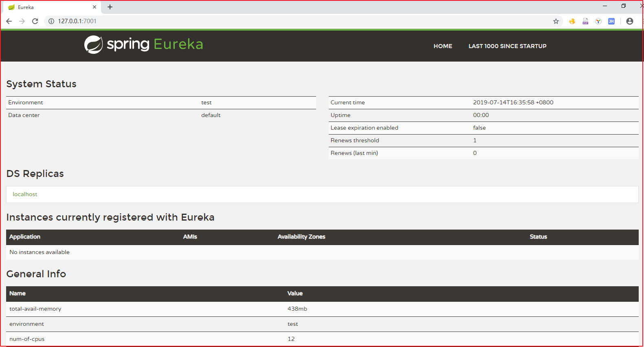The image size is (644, 347).
Task: Click the Application column header
Action: (x=25, y=236)
